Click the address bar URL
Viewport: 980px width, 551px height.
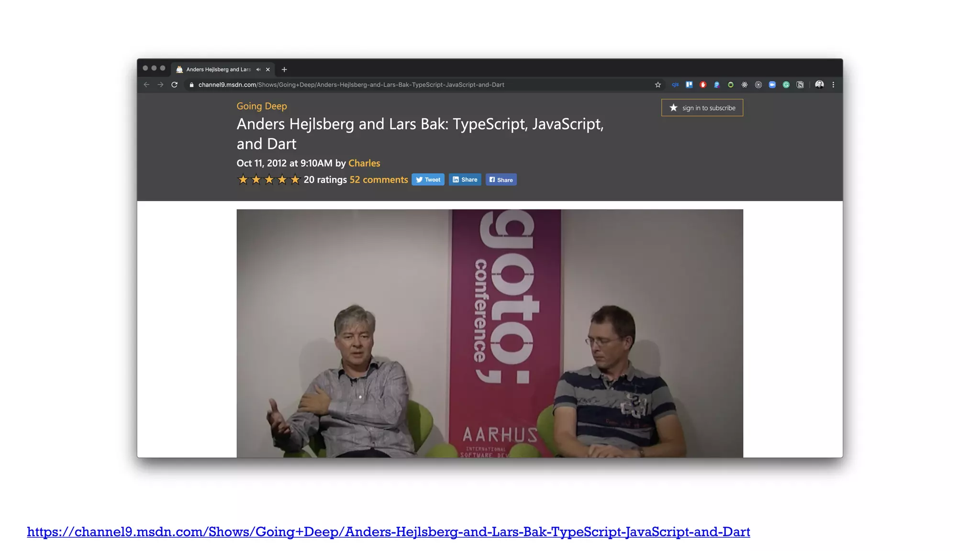click(x=351, y=85)
